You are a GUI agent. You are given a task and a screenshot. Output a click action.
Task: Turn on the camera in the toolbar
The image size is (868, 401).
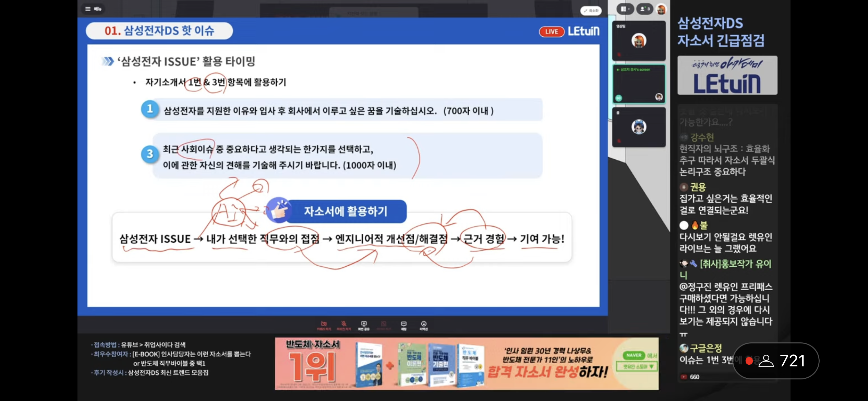tap(324, 325)
